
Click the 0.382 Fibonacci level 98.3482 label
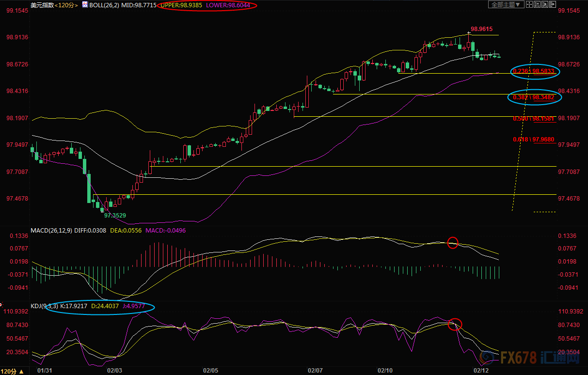pos(535,97)
